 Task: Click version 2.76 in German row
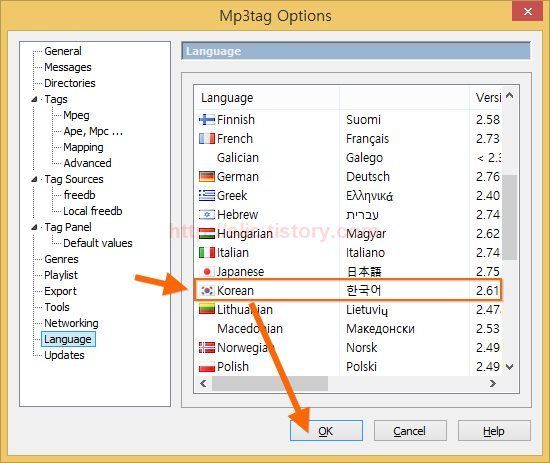[x=488, y=176]
